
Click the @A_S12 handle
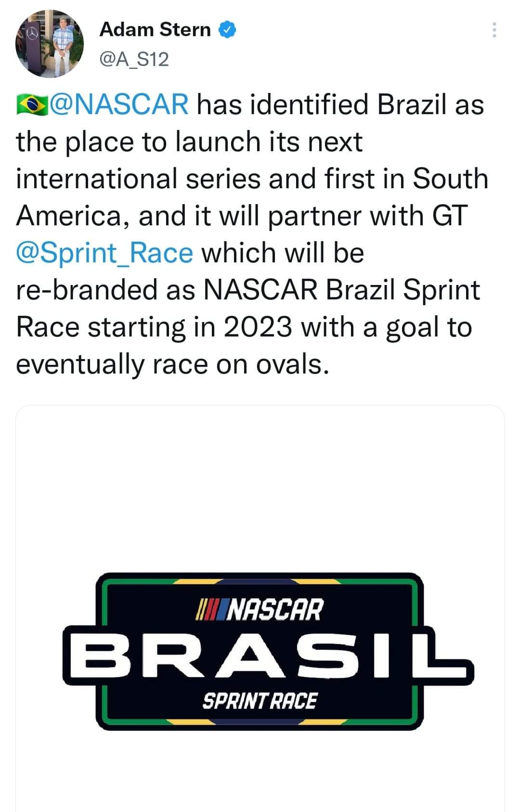tap(134, 59)
